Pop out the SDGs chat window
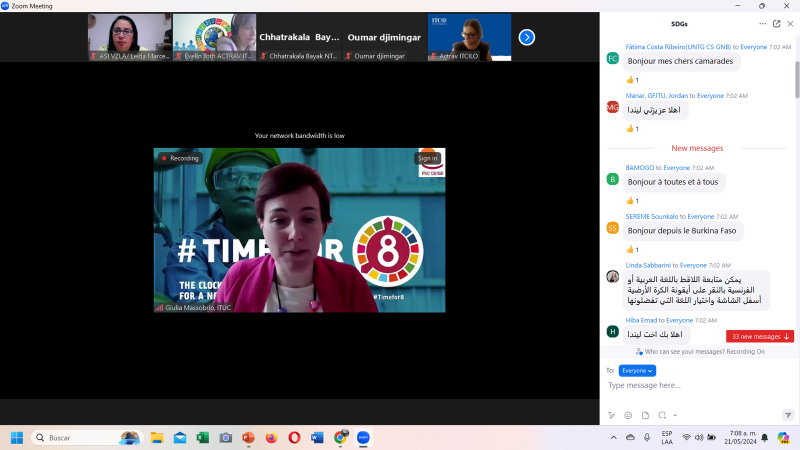The width and height of the screenshot is (800, 450). (777, 23)
